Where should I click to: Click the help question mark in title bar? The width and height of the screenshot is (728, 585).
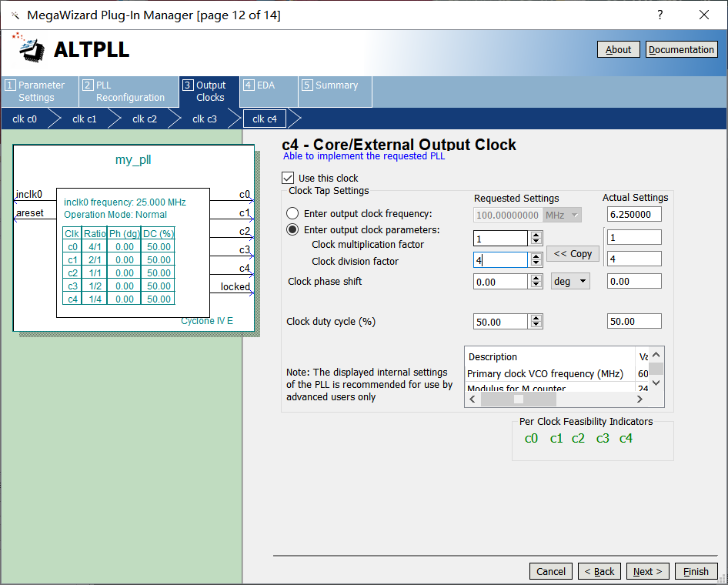660,15
